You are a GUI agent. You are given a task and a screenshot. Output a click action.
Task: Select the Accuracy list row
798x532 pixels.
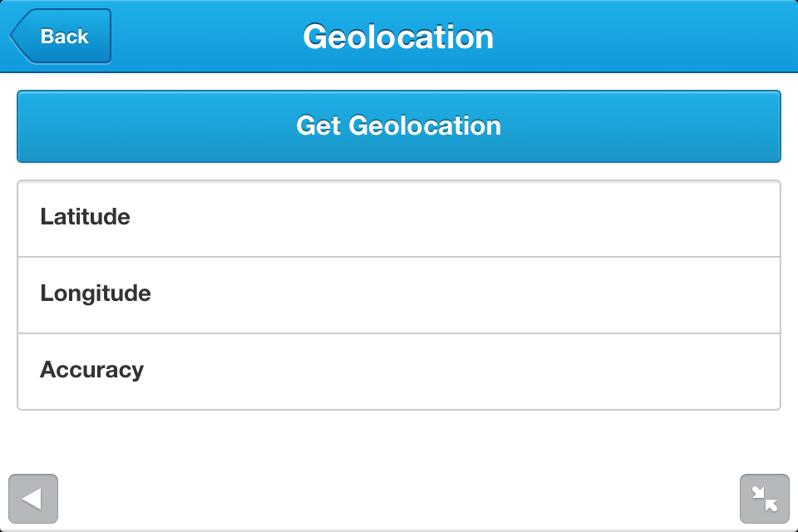point(399,372)
